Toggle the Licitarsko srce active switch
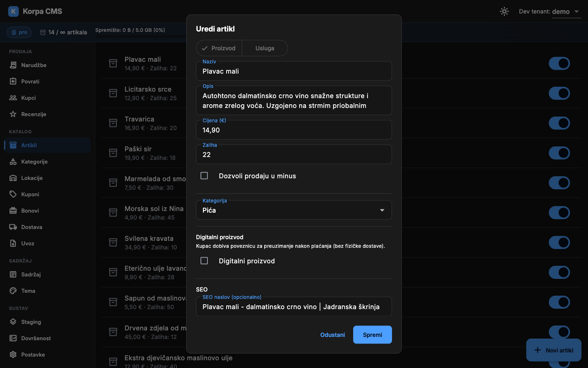The width and height of the screenshot is (588, 368). pos(559,93)
